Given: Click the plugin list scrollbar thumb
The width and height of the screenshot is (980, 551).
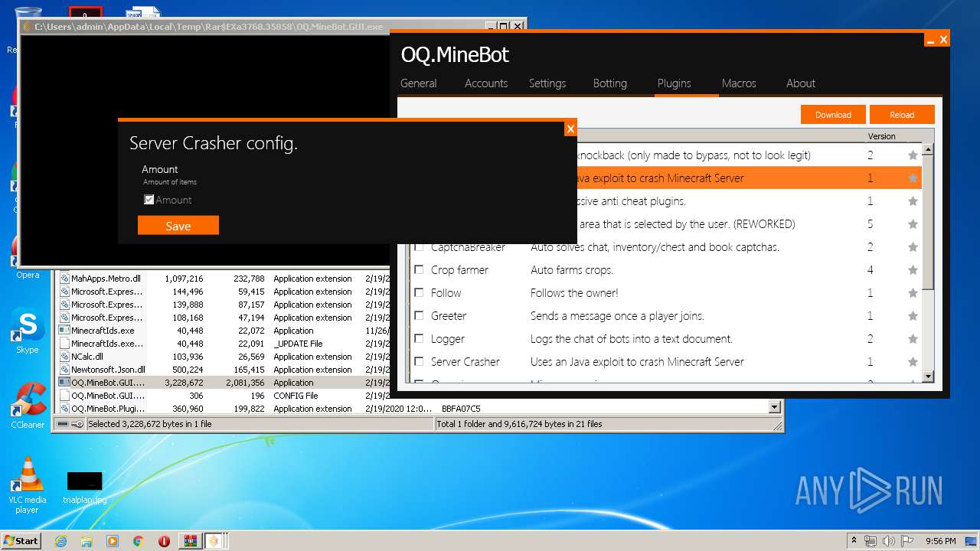Looking at the screenshot, I should 928,222.
